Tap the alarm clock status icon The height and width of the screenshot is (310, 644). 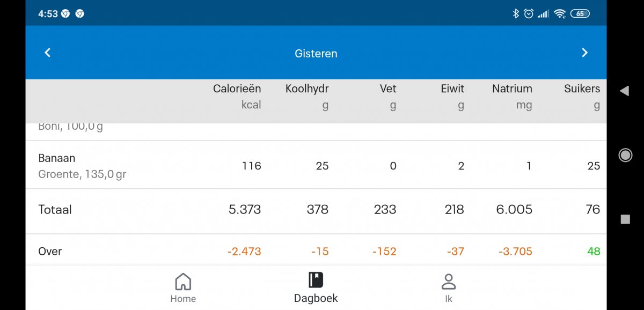pos(529,13)
